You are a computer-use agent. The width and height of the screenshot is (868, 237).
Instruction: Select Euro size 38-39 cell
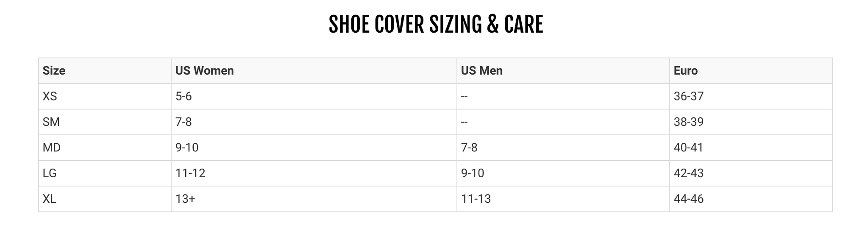pos(688,122)
